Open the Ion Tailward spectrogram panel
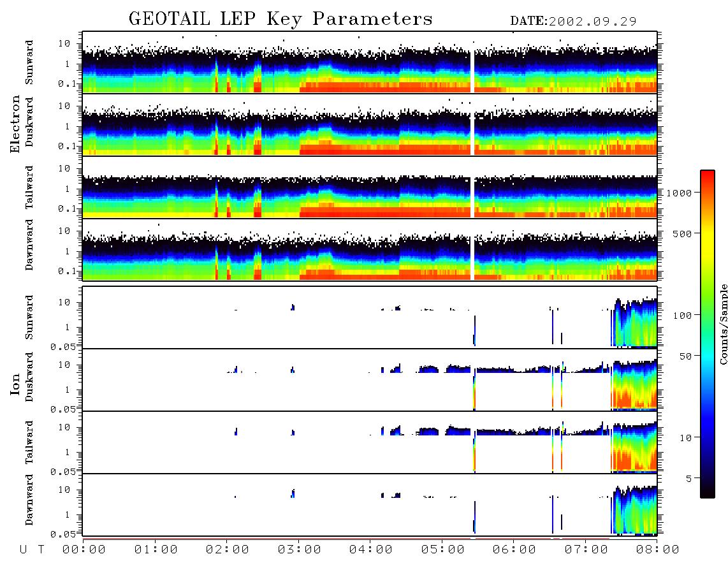The height and width of the screenshot is (561, 728). tap(370, 442)
